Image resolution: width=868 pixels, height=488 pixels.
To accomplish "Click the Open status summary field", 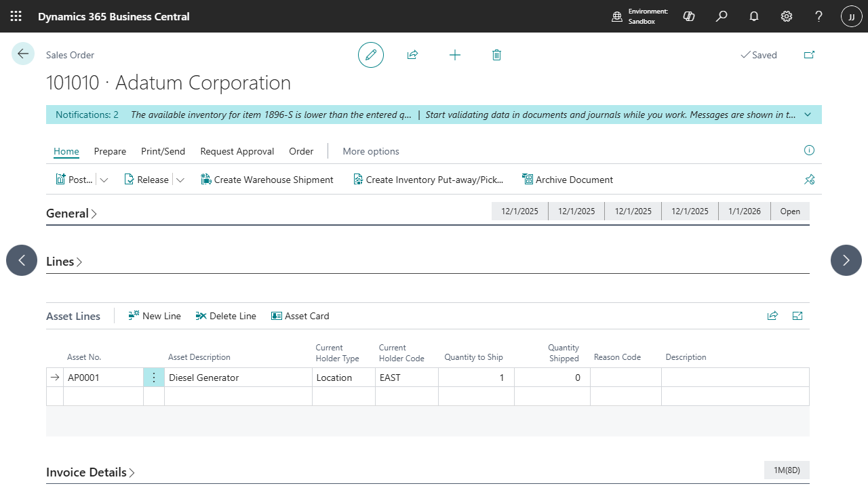I will (x=790, y=211).
